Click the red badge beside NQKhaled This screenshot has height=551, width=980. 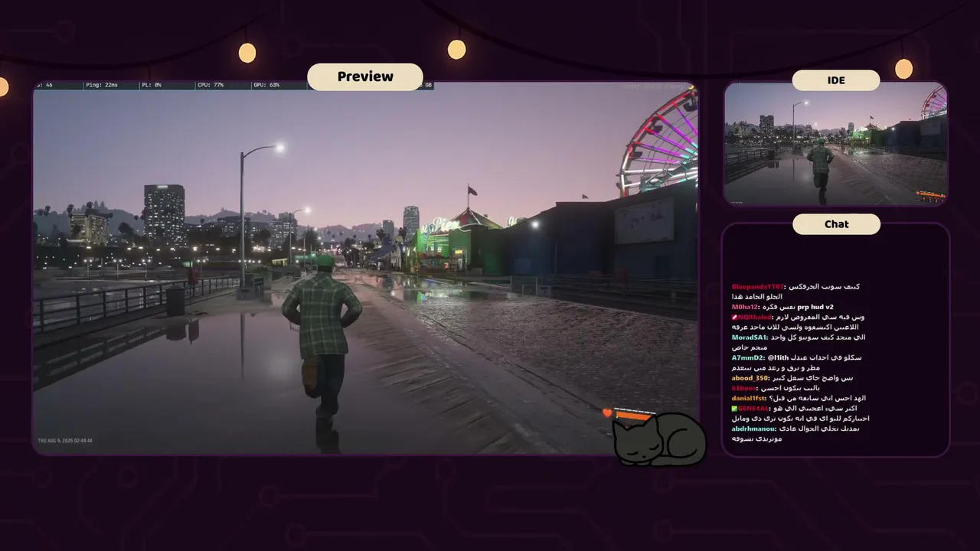pyautogui.click(x=735, y=317)
